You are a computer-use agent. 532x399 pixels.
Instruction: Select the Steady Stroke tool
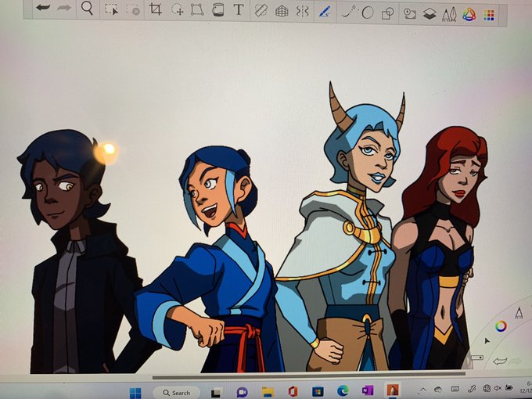(348, 12)
